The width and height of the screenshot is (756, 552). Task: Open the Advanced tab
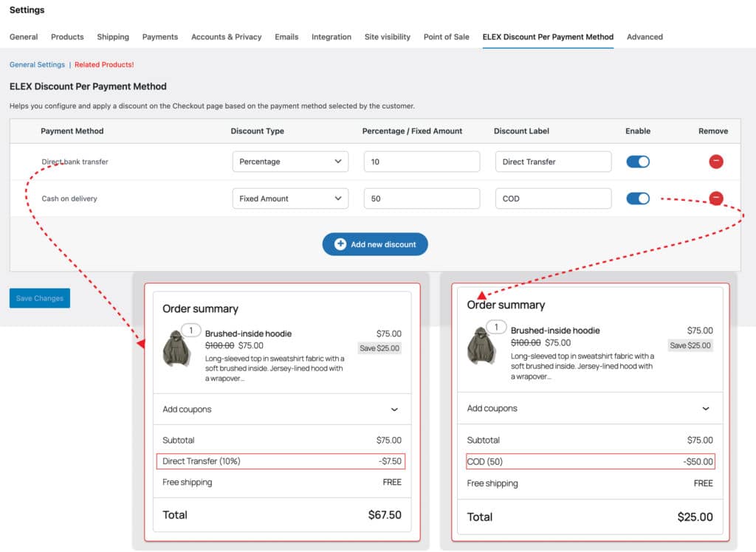645,37
